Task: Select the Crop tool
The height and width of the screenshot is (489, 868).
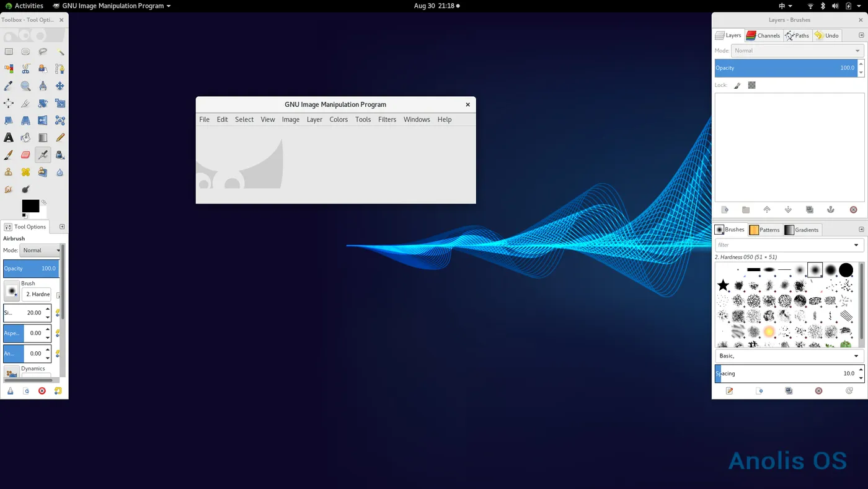Action: pyautogui.click(x=25, y=104)
